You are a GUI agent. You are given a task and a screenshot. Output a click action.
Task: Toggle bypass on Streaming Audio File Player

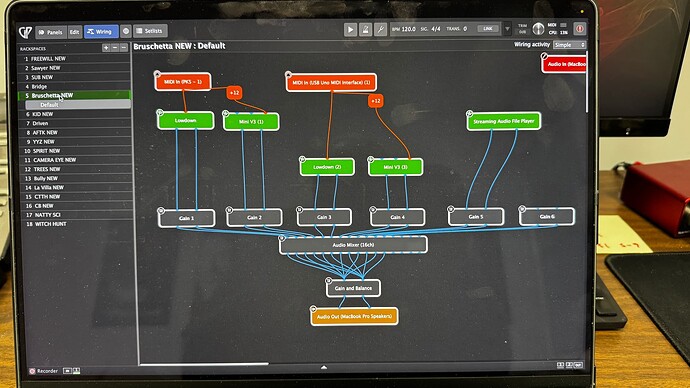pos(470,113)
